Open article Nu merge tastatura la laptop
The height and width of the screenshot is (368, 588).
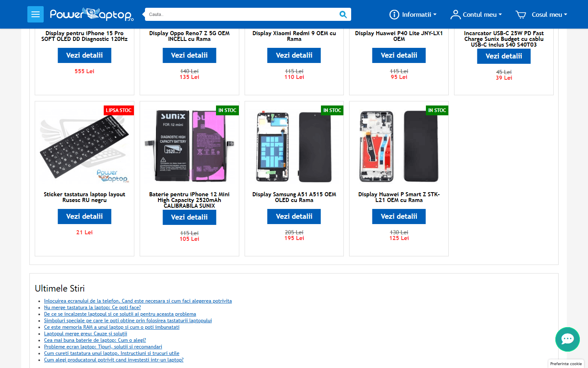click(92, 307)
